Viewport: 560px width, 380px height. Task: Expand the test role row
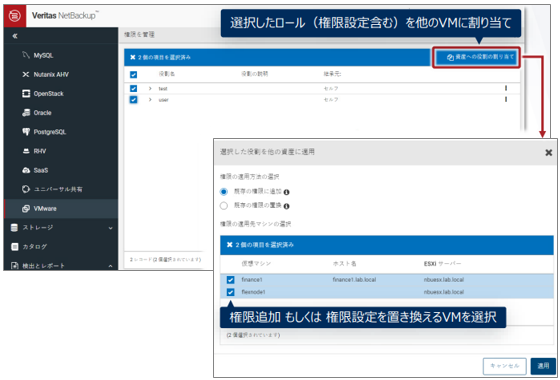(x=150, y=88)
